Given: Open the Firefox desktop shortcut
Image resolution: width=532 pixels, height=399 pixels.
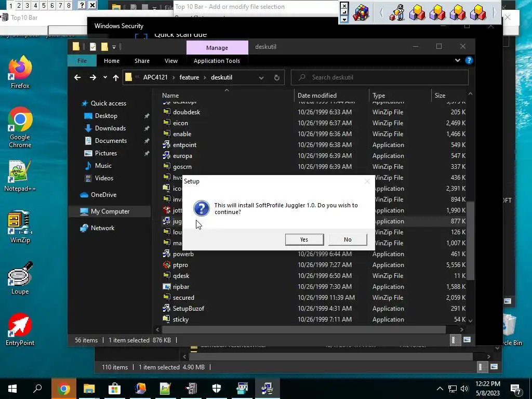Looking at the screenshot, I should click(20, 72).
